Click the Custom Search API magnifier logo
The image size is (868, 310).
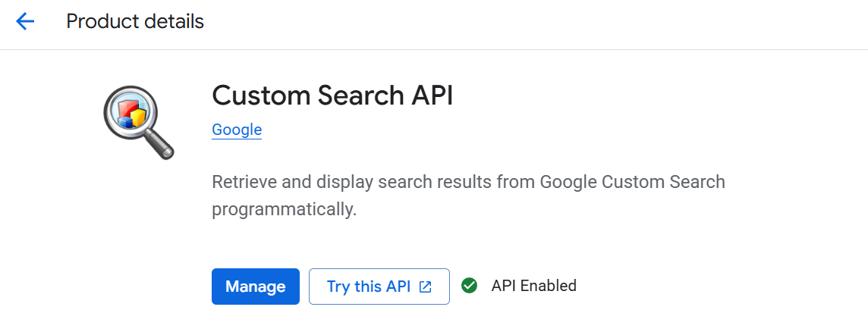click(138, 121)
